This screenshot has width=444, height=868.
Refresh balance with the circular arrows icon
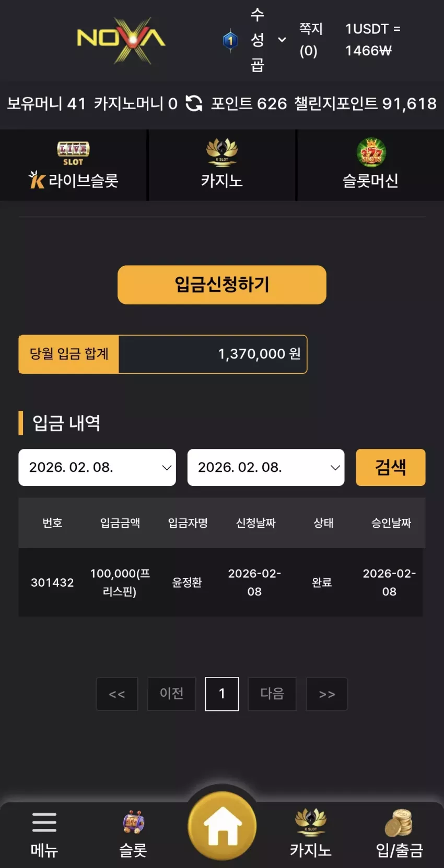194,103
